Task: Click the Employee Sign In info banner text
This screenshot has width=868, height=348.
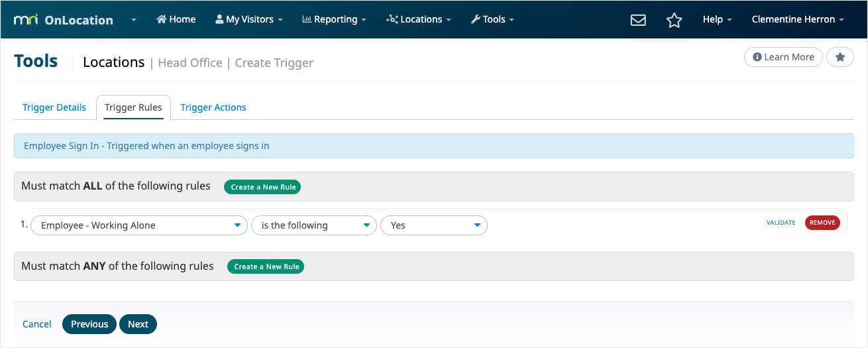Action: click(146, 146)
